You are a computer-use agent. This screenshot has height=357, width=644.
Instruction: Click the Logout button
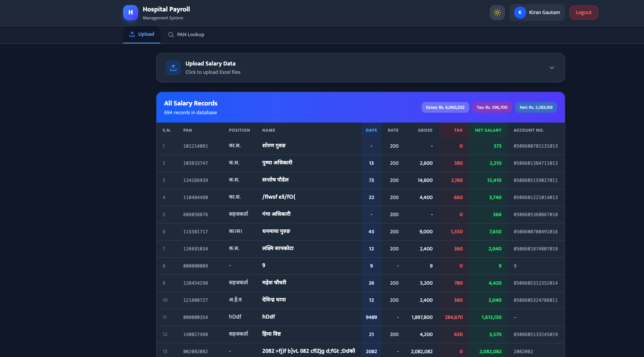583,12
